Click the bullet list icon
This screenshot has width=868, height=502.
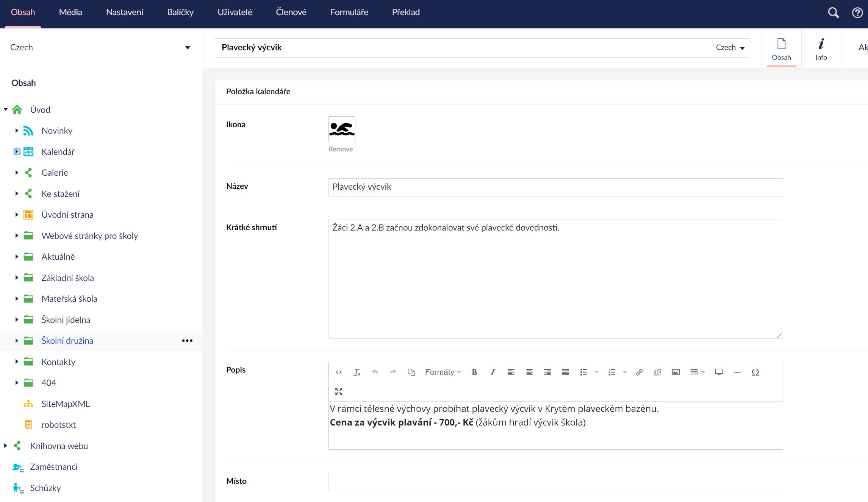583,372
